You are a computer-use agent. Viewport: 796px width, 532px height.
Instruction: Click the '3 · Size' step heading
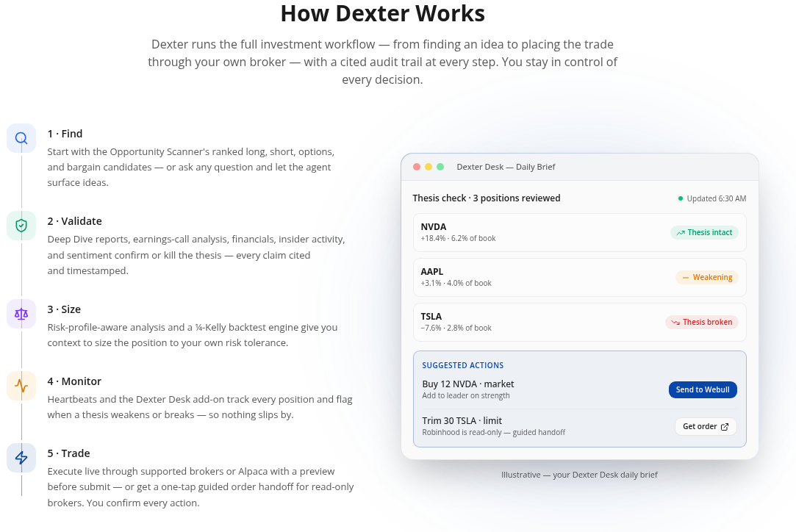64,309
